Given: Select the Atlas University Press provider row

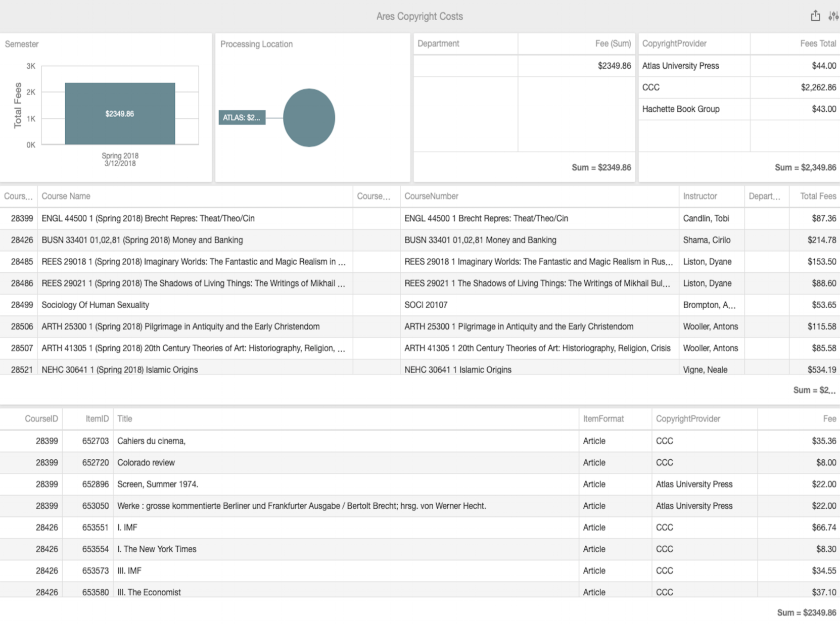Looking at the screenshot, I should click(680, 65).
